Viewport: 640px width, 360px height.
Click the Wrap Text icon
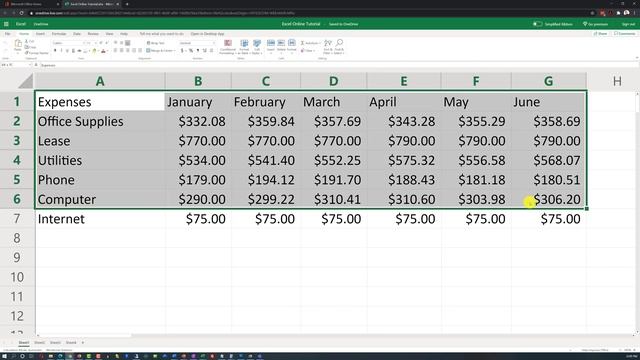[149, 43]
